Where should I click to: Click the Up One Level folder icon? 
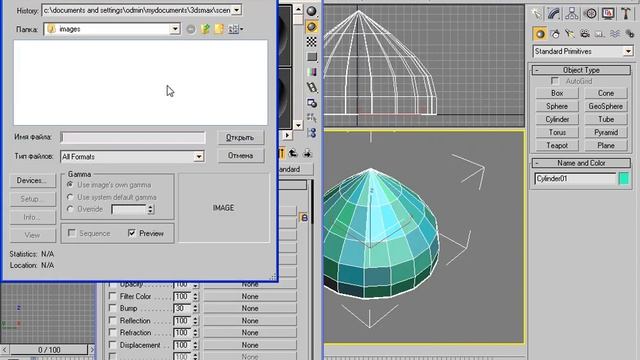click(205, 29)
